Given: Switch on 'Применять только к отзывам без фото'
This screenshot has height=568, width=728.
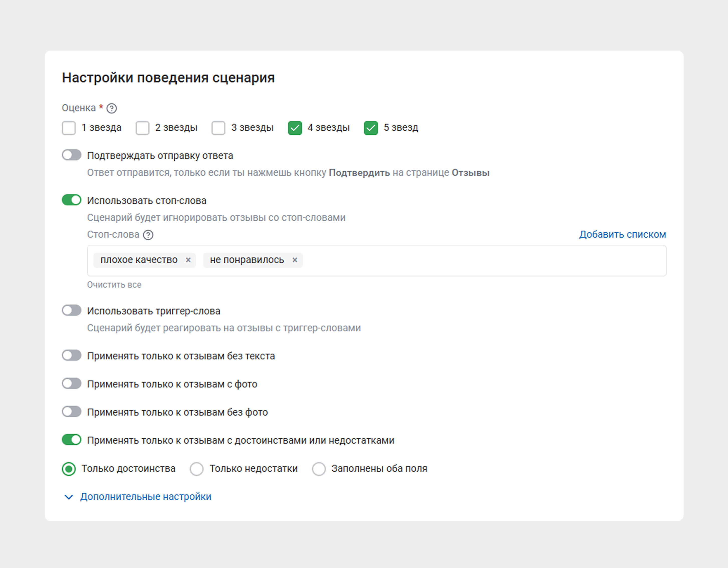Looking at the screenshot, I should [x=72, y=411].
